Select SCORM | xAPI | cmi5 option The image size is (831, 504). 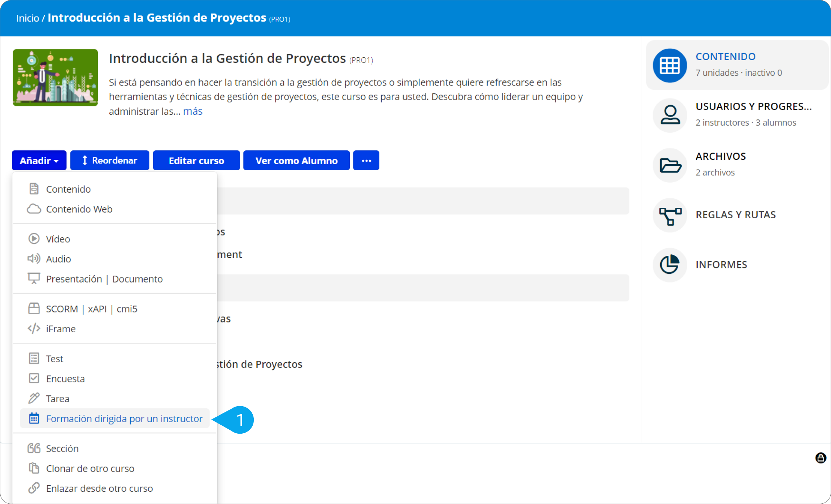[91, 309]
